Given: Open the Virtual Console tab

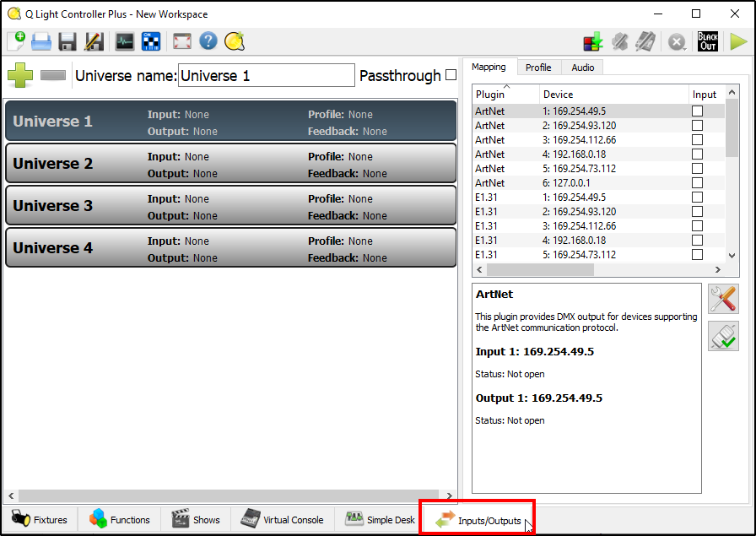Looking at the screenshot, I should click(283, 520).
